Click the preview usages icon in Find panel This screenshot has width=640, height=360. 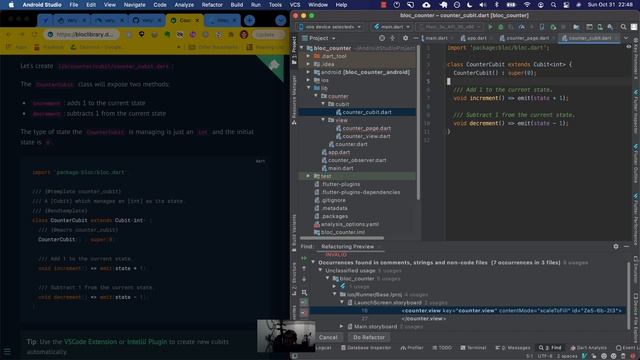click(x=304, y=292)
